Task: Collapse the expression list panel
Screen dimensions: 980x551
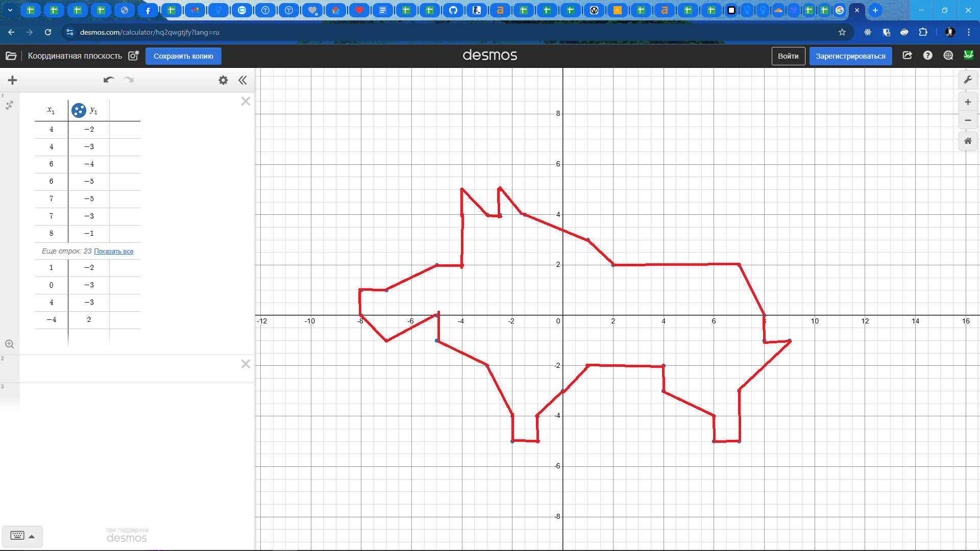Action: point(242,80)
